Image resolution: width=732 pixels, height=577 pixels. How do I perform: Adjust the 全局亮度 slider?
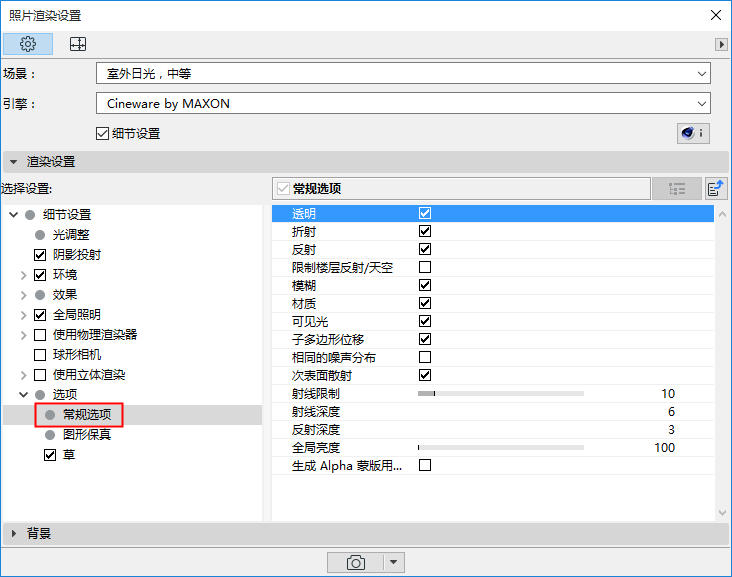[x=501, y=448]
